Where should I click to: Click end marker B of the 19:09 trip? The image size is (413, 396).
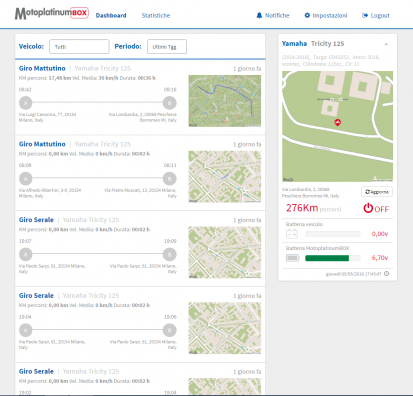pyautogui.click(x=169, y=254)
